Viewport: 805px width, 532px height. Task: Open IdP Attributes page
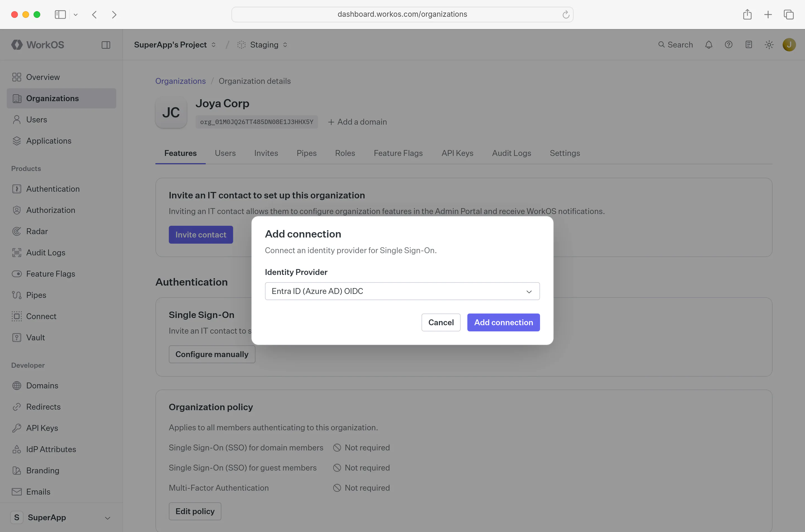[x=61, y=449]
